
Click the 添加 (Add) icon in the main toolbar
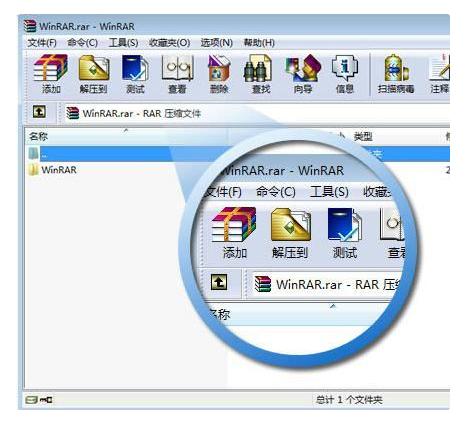click(x=51, y=68)
